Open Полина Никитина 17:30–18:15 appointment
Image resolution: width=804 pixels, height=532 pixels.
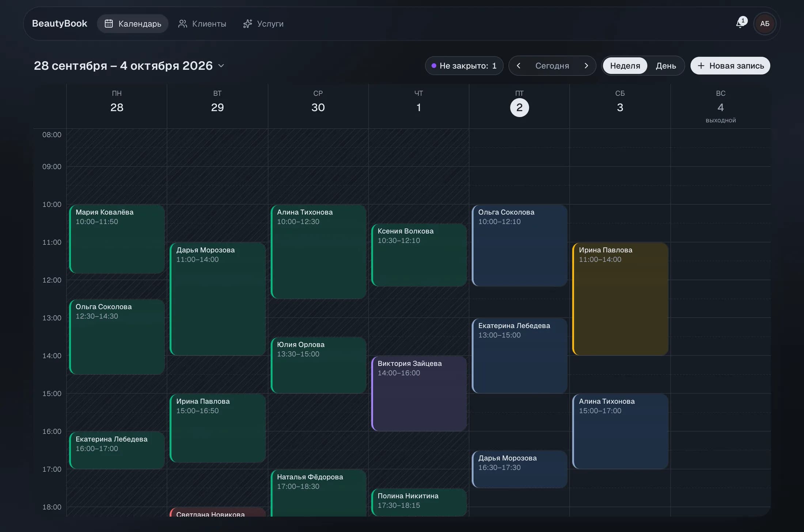(x=419, y=502)
